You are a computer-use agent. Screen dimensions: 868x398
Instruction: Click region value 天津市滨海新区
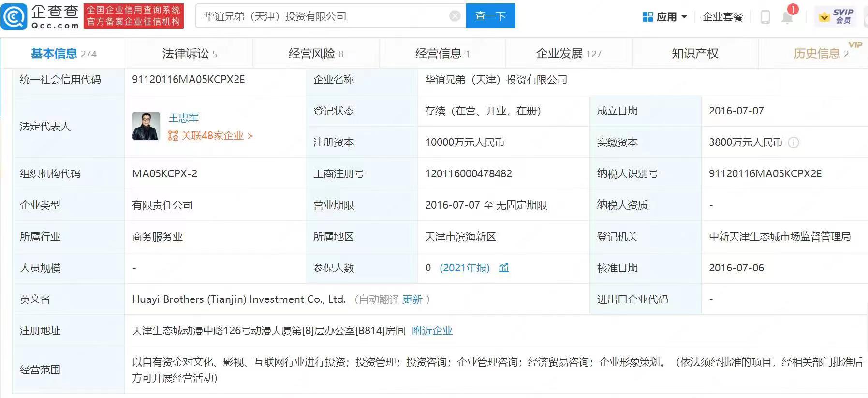(460, 237)
